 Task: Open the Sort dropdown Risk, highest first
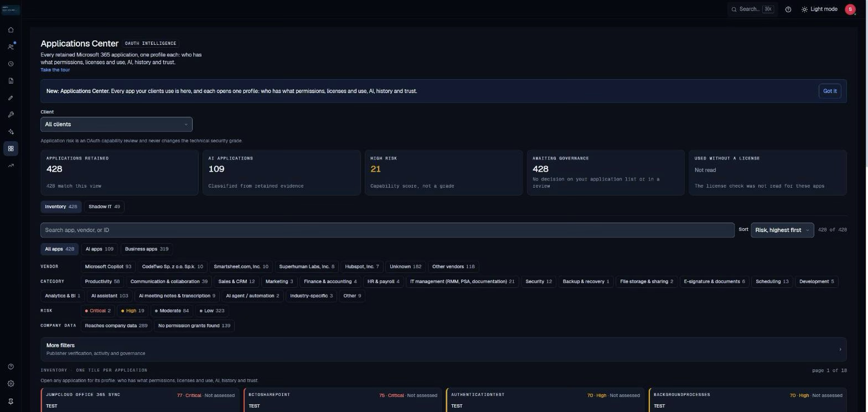pyautogui.click(x=782, y=230)
